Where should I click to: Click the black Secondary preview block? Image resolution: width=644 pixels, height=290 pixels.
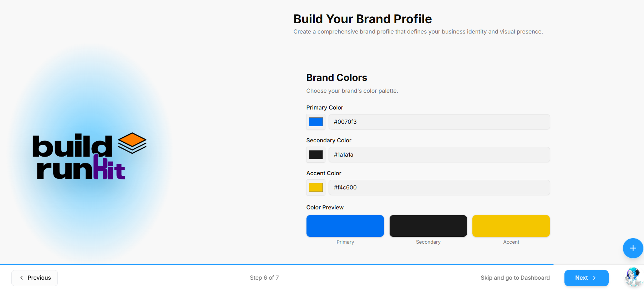428,226
